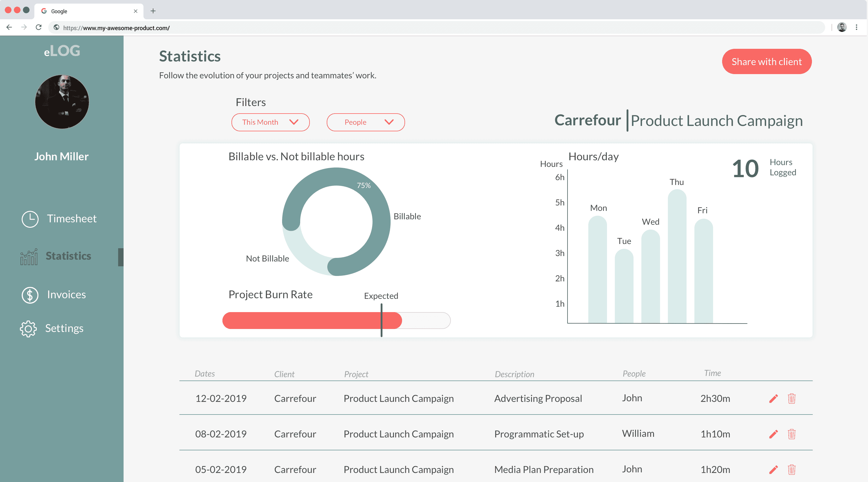Click the Settings gear icon

click(28, 329)
